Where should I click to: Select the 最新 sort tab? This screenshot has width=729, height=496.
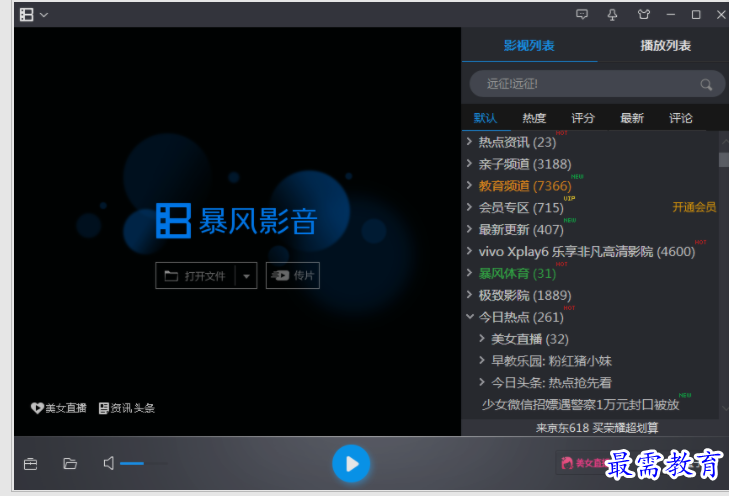coord(632,118)
